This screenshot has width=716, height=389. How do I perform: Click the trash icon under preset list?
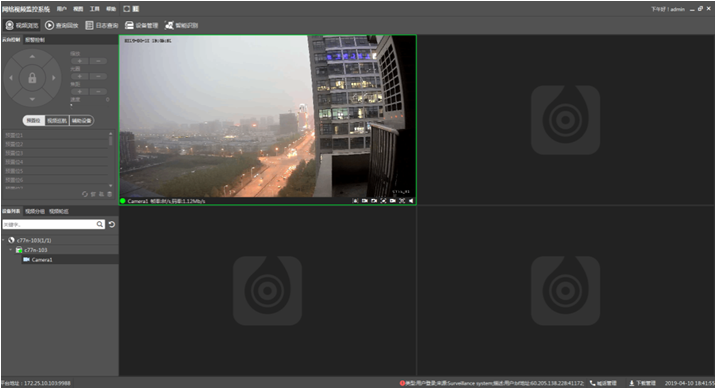(x=110, y=194)
